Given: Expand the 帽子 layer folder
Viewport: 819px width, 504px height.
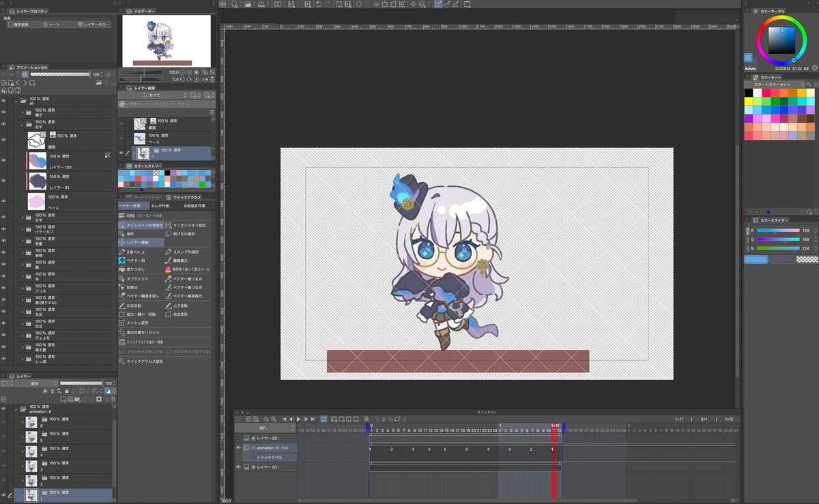Looking at the screenshot, I should point(22,113).
